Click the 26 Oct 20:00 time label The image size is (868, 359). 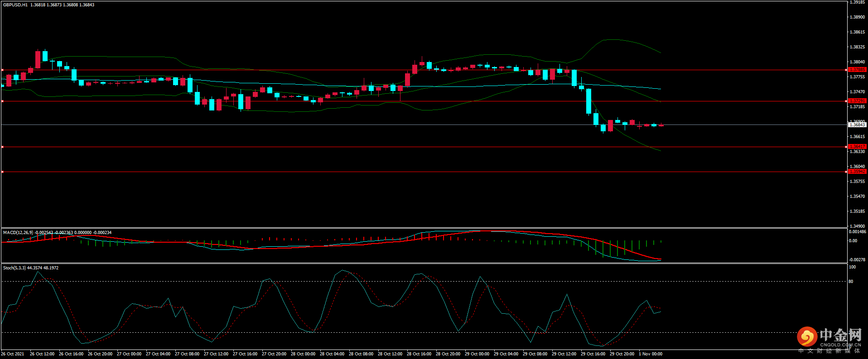(100, 354)
